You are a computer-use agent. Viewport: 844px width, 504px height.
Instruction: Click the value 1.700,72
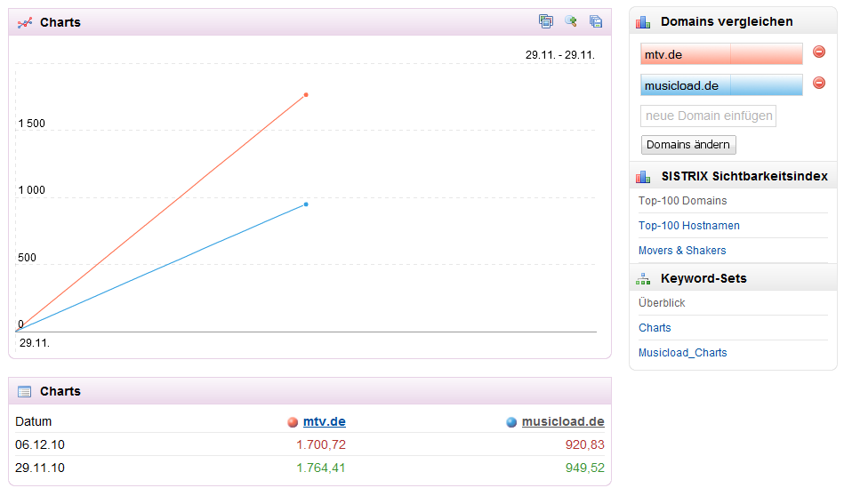pyautogui.click(x=321, y=444)
